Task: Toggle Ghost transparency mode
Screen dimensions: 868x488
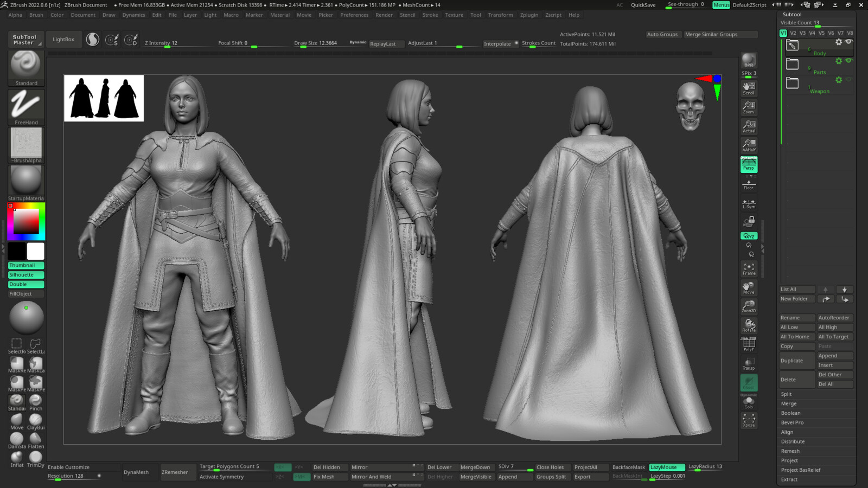Action: tap(749, 383)
